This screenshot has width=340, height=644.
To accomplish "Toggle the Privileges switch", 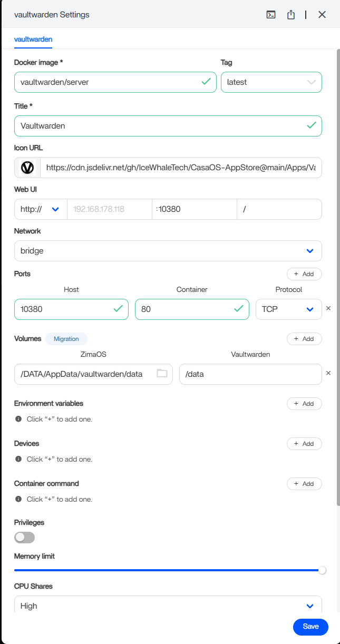I will pos(25,537).
